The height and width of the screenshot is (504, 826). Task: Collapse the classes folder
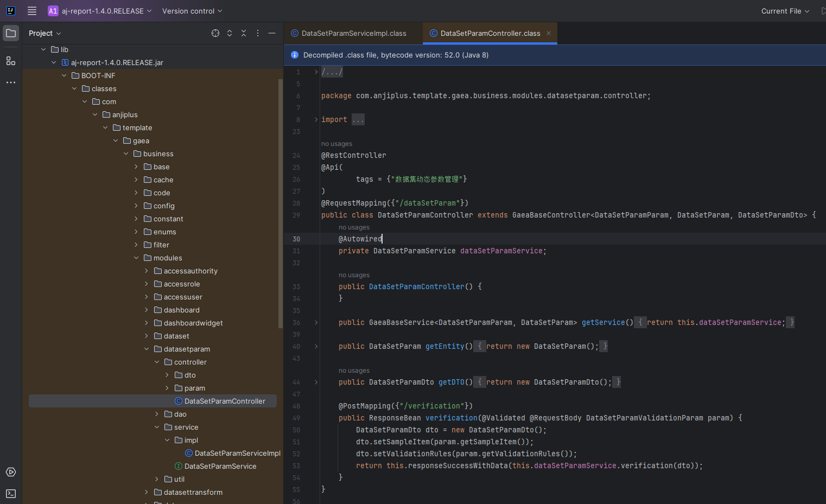point(74,88)
